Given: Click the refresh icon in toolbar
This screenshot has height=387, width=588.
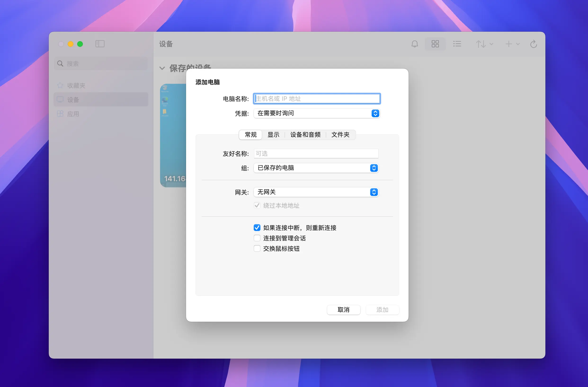Looking at the screenshot, I should pyautogui.click(x=533, y=44).
